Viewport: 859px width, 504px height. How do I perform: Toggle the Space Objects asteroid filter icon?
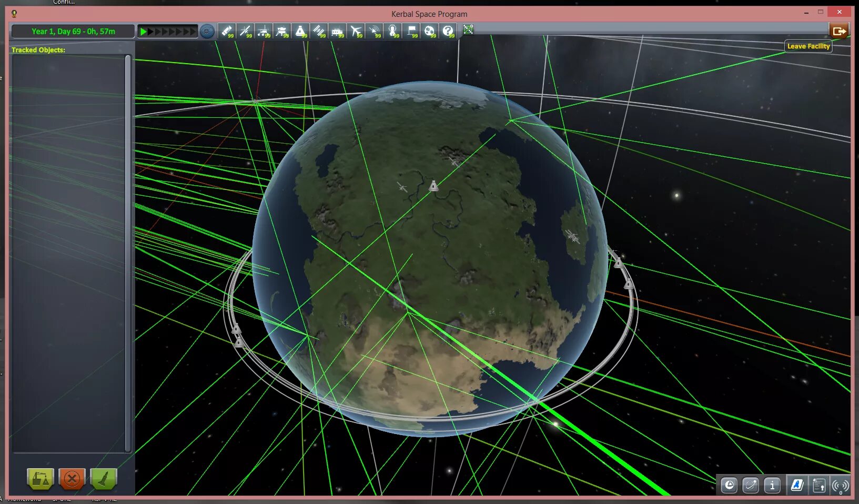[430, 31]
